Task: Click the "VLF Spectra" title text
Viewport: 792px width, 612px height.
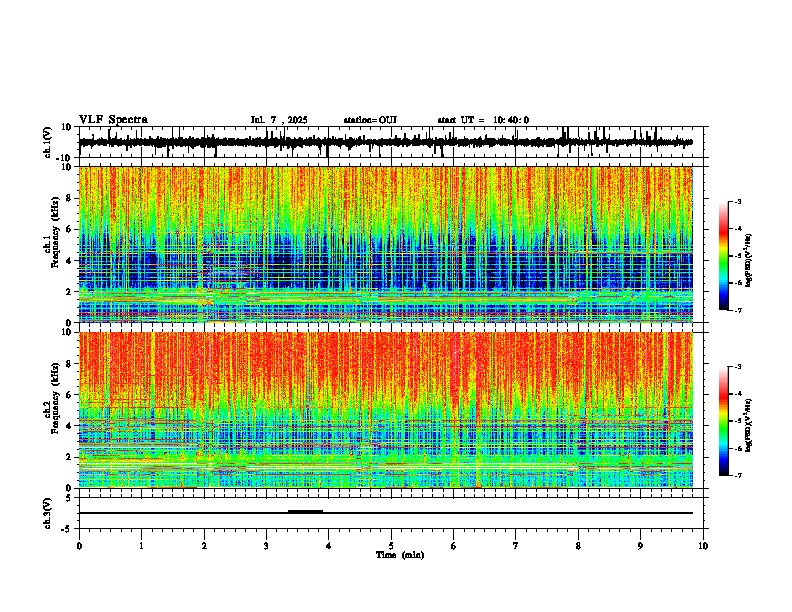Action: 113,119
